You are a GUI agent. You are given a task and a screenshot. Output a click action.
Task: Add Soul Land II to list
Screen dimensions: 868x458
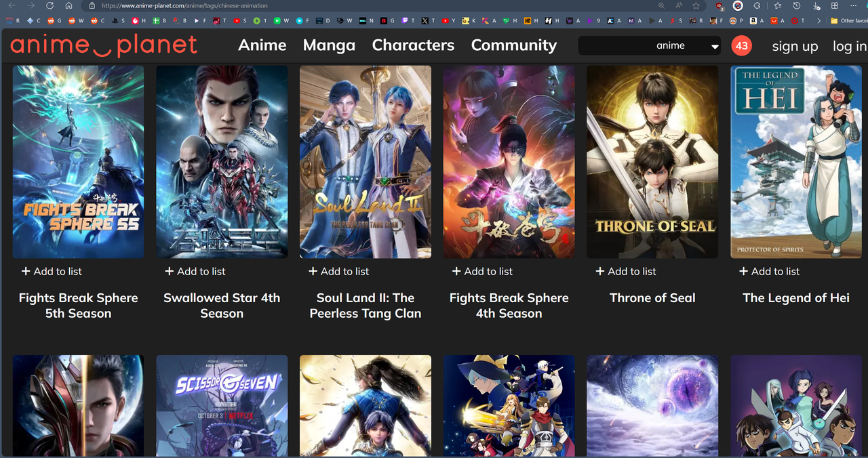pos(338,271)
